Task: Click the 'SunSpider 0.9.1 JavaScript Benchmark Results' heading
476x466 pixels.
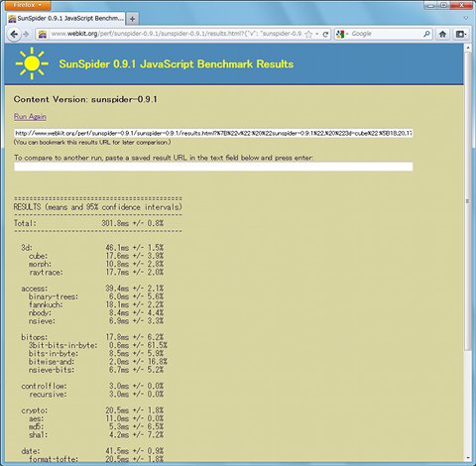Action: (x=177, y=63)
